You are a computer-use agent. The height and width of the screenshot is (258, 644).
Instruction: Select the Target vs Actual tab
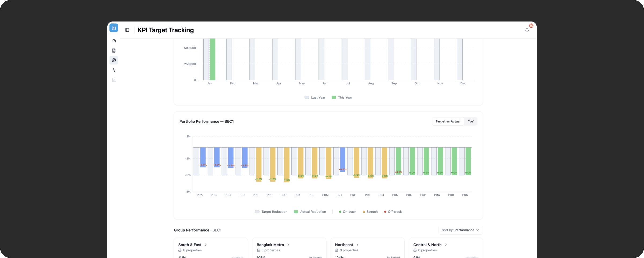[x=448, y=121]
